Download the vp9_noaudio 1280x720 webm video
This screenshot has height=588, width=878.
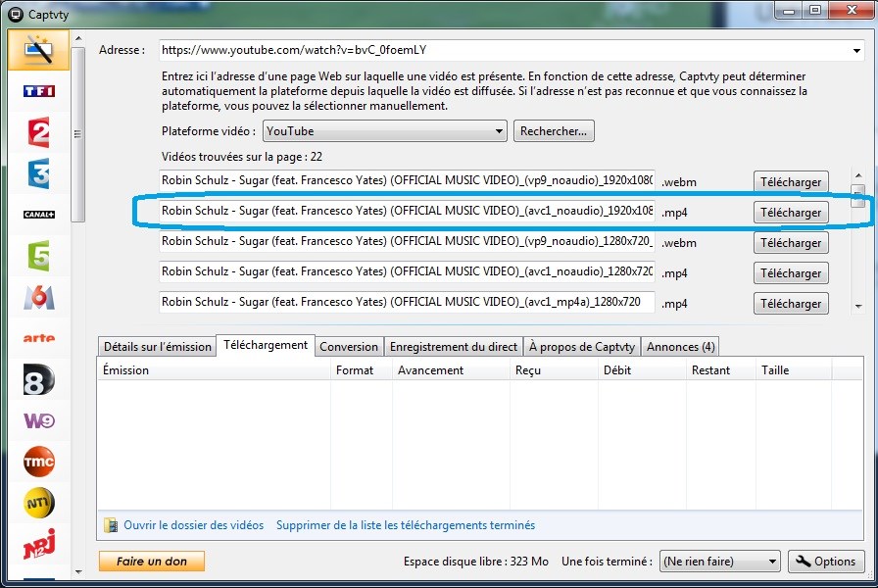(791, 242)
